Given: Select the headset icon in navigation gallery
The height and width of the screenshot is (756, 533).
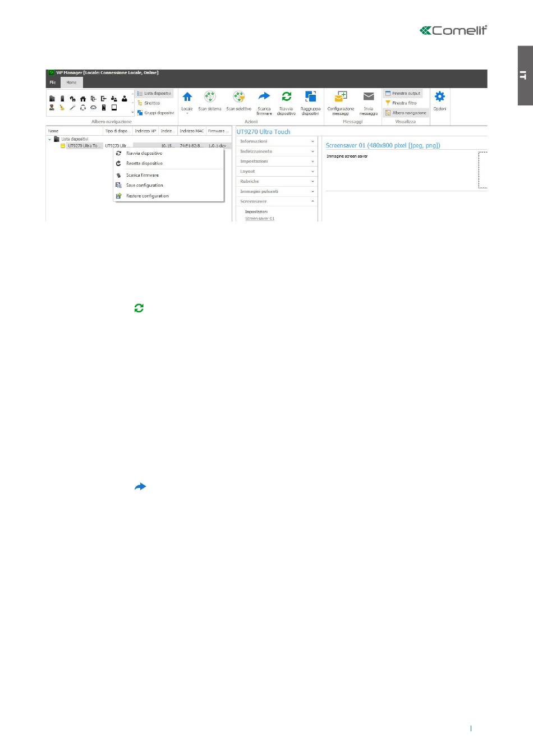Looking at the screenshot, I should point(83,108).
